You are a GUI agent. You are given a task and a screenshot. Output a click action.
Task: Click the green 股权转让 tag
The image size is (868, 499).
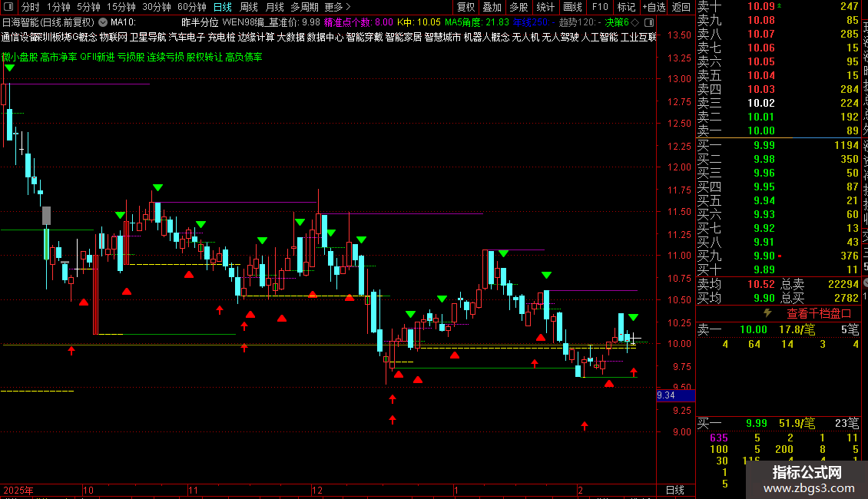tap(204, 57)
